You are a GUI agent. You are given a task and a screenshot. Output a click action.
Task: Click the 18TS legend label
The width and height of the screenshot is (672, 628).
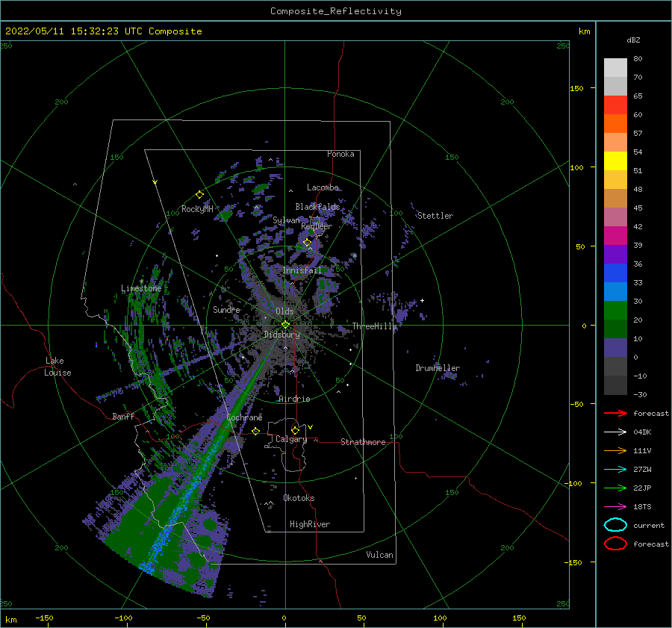[642, 506]
